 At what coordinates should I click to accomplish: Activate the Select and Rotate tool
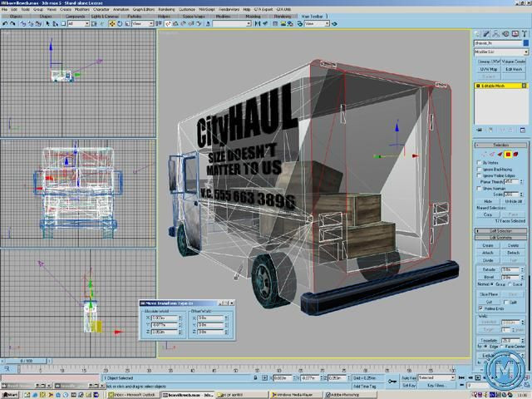[x=120, y=24]
